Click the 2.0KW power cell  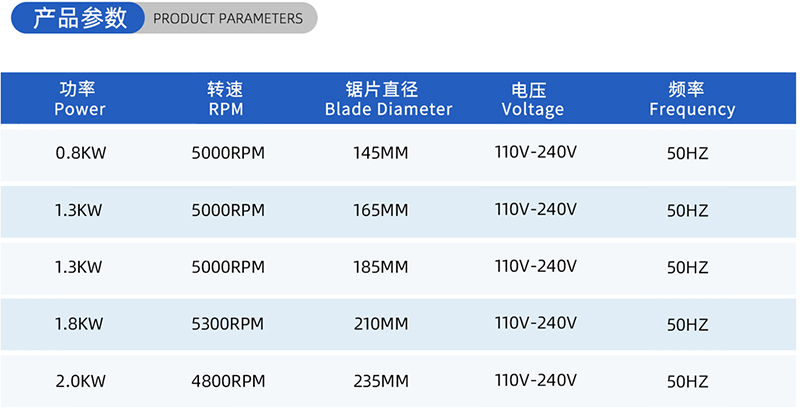(x=79, y=381)
